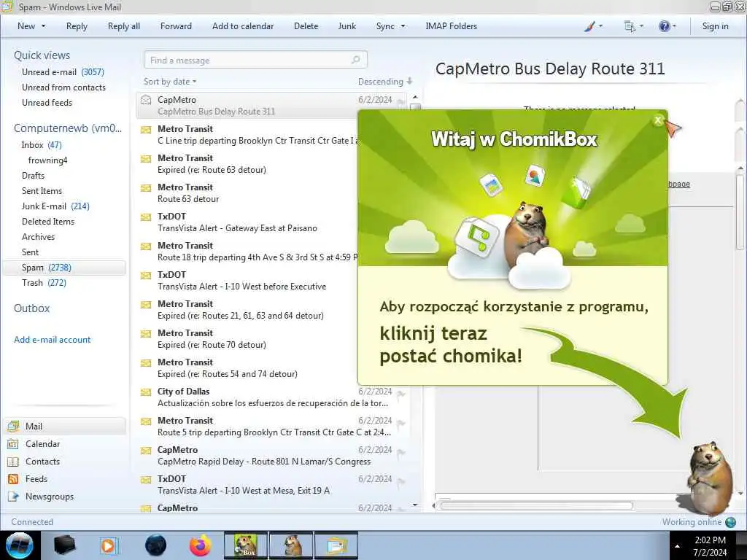
Task: Open Metro Transit Route 18 trip message
Action: tap(258, 252)
